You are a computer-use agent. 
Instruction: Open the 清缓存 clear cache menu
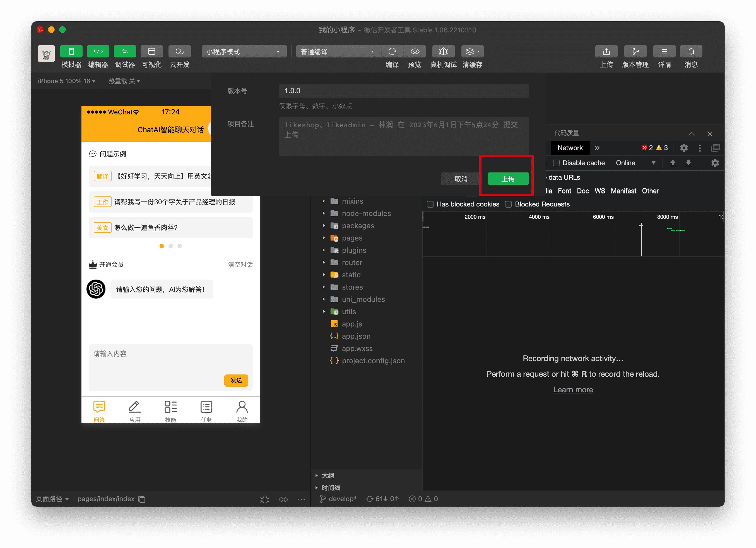click(472, 51)
